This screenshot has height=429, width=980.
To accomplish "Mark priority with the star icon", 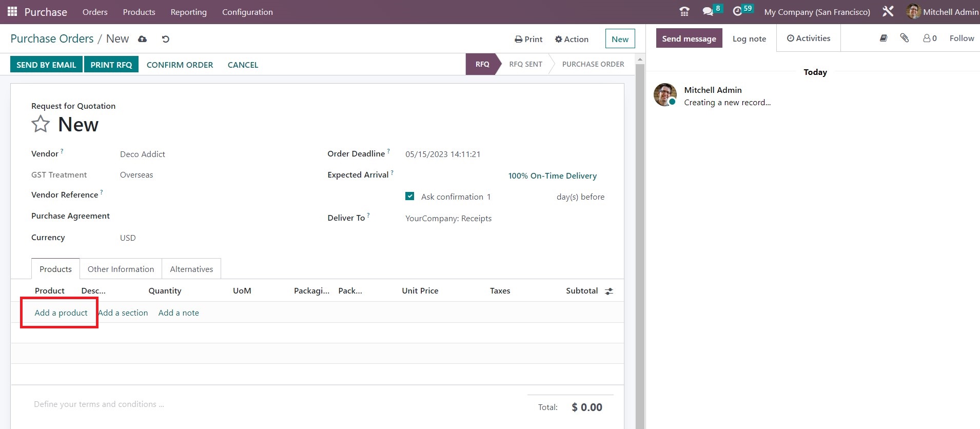I will click(x=41, y=124).
